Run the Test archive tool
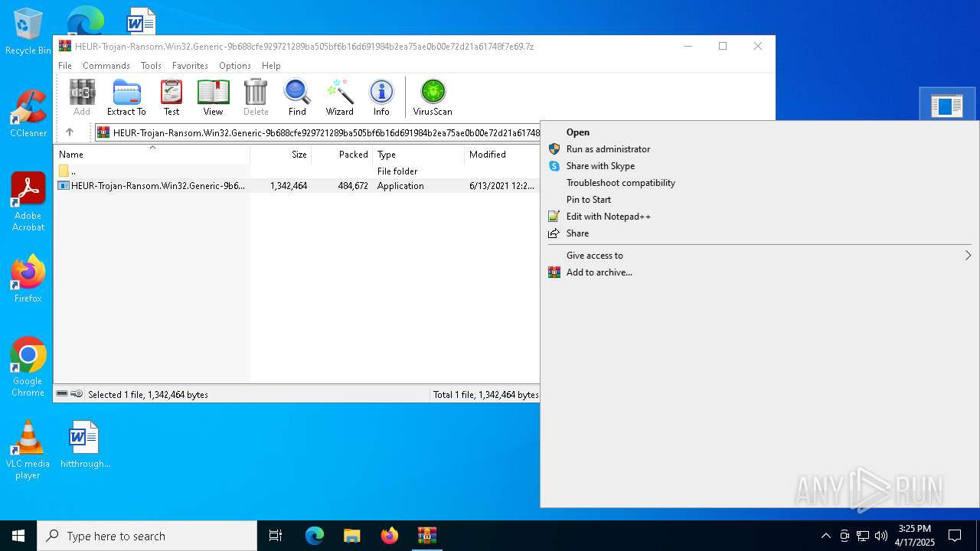 click(x=171, y=97)
